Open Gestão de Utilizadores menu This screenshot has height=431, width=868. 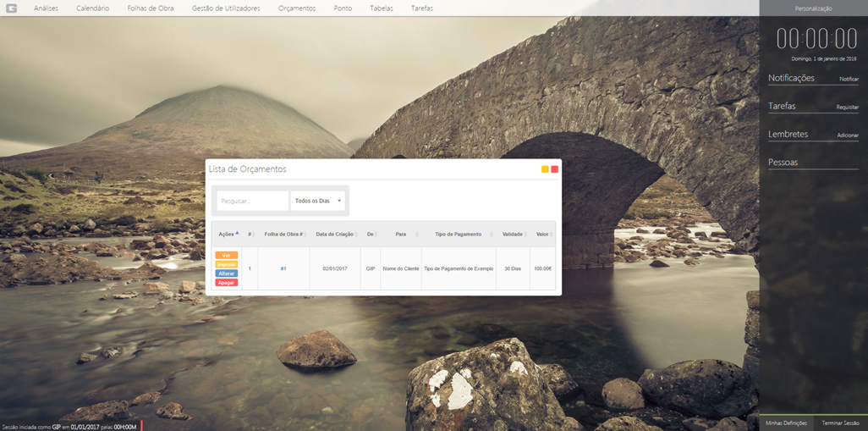[226, 8]
